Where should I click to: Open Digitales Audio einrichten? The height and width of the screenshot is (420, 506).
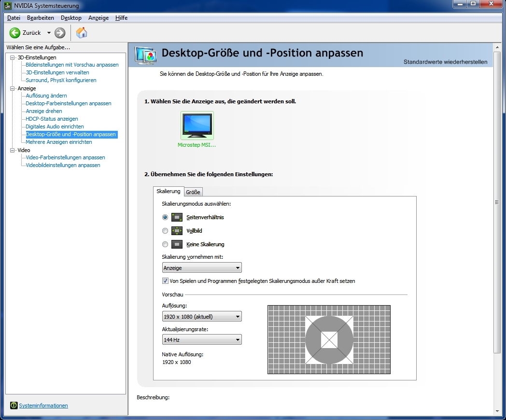point(55,127)
